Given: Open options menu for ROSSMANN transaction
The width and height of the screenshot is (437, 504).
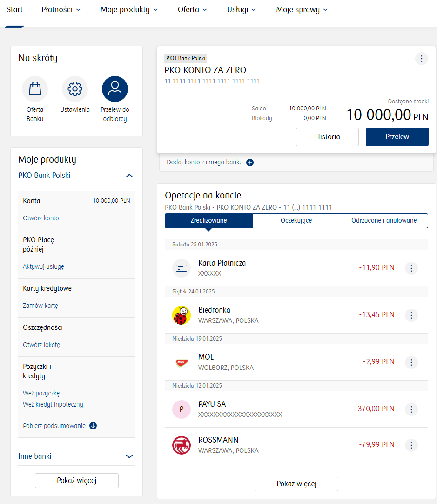Looking at the screenshot, I should [411, 445].
